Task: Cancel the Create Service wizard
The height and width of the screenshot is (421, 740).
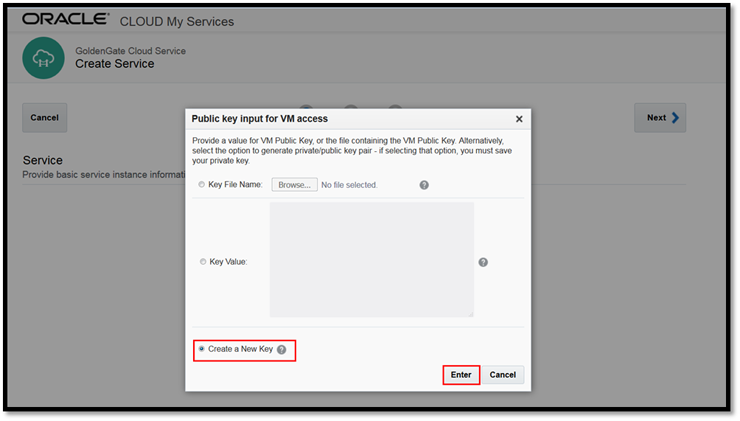Action: (44, 118)
